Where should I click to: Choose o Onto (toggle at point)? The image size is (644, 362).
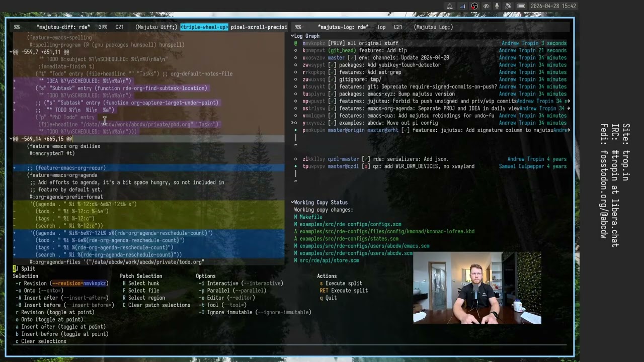point(49,319)
